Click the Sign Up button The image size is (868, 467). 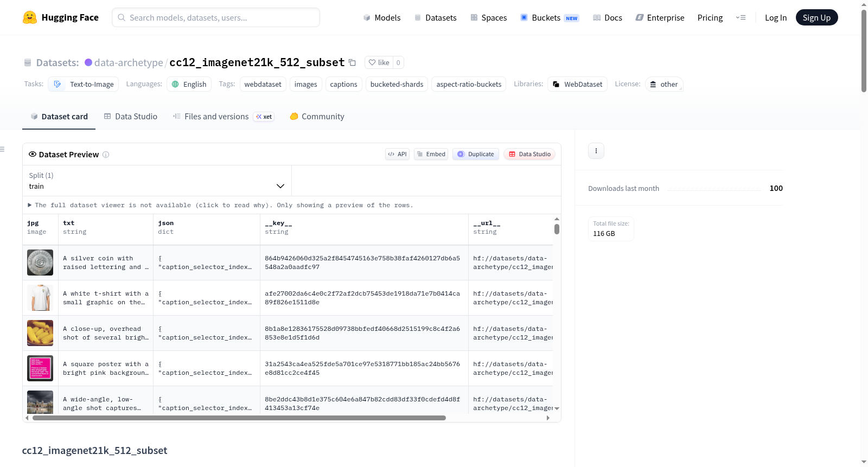pos(816,17)
